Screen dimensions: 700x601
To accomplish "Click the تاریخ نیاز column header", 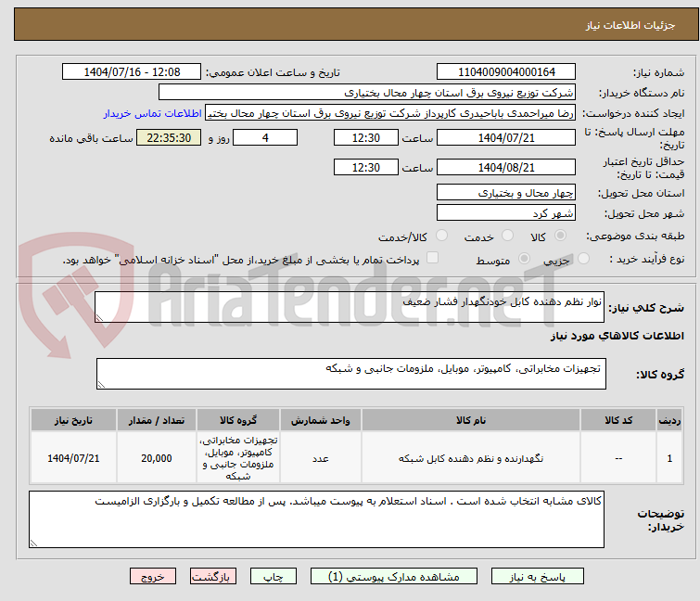I will click(73, 420).
